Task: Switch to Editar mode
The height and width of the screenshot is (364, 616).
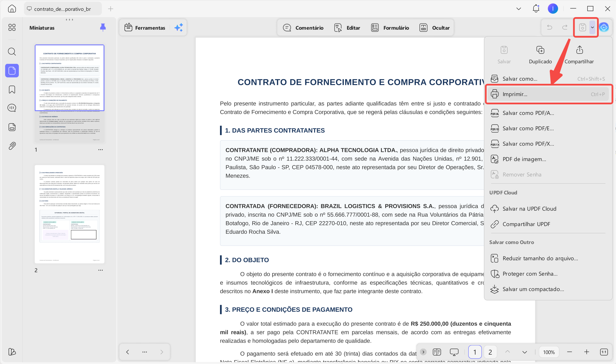Action: tap(347, 28)
